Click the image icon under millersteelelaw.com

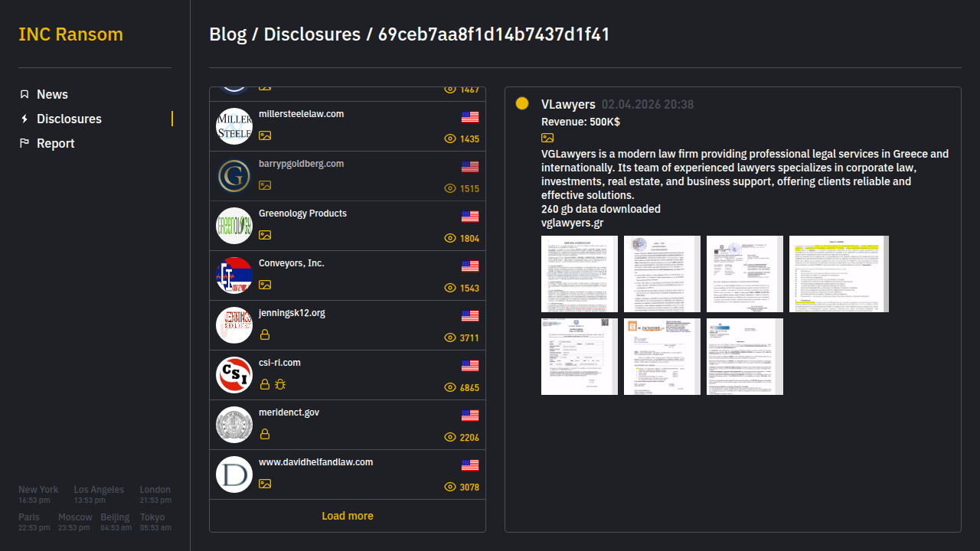[x=265, y=135]
